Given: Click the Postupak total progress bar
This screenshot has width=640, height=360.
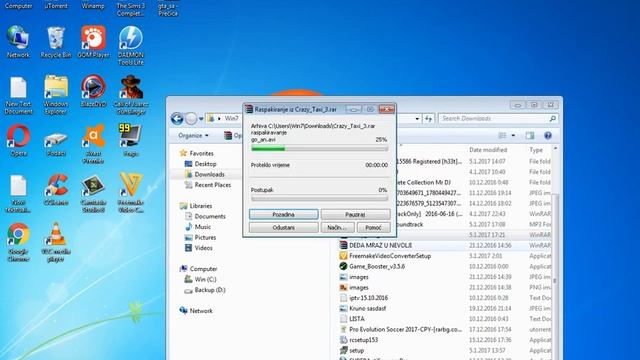Looking at the screenshot, I should 320,198.
